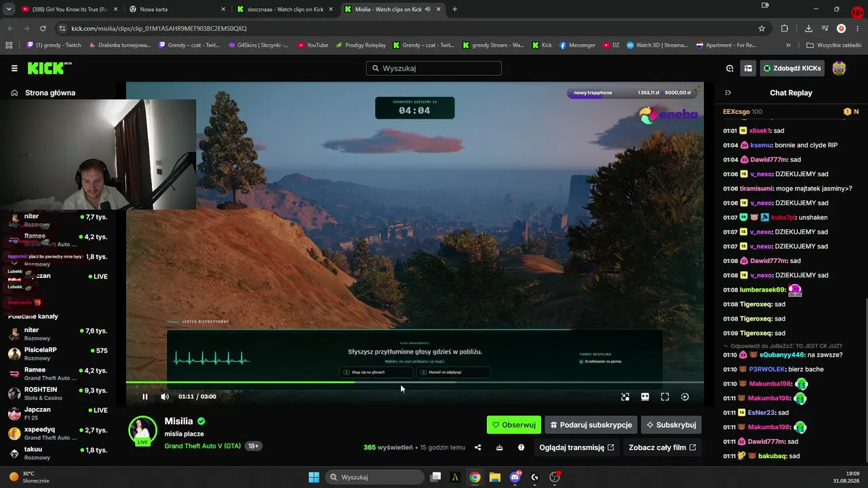Open the Kick hamburger sidebar menu
The width and height of the screenshot is (868, 488).
[14, 68]
